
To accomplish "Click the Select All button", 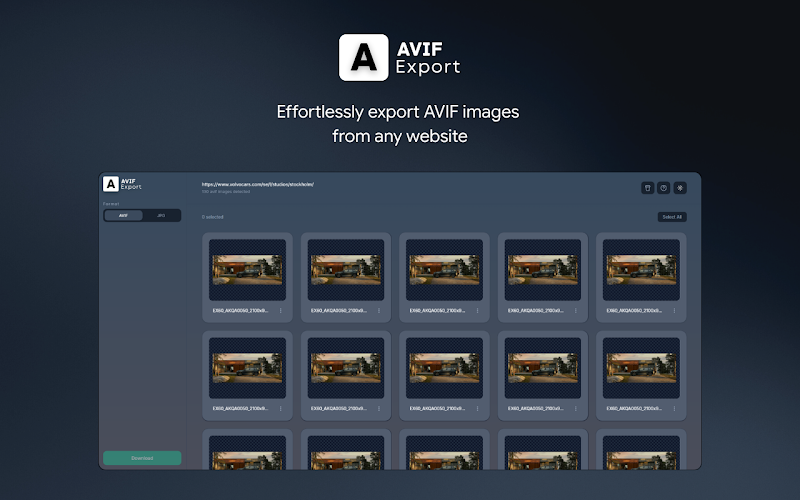I will coord(672,217).
